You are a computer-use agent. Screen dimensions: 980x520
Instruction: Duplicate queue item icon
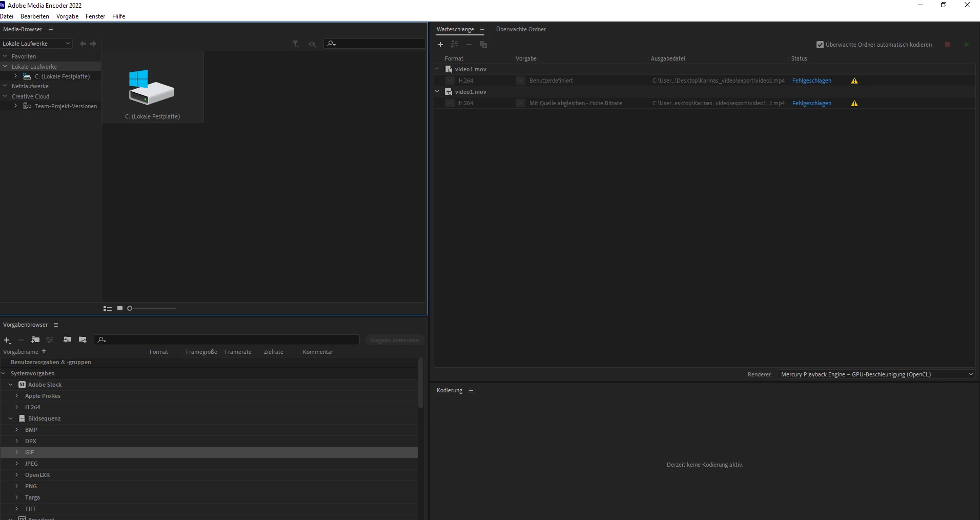(483, 45)
